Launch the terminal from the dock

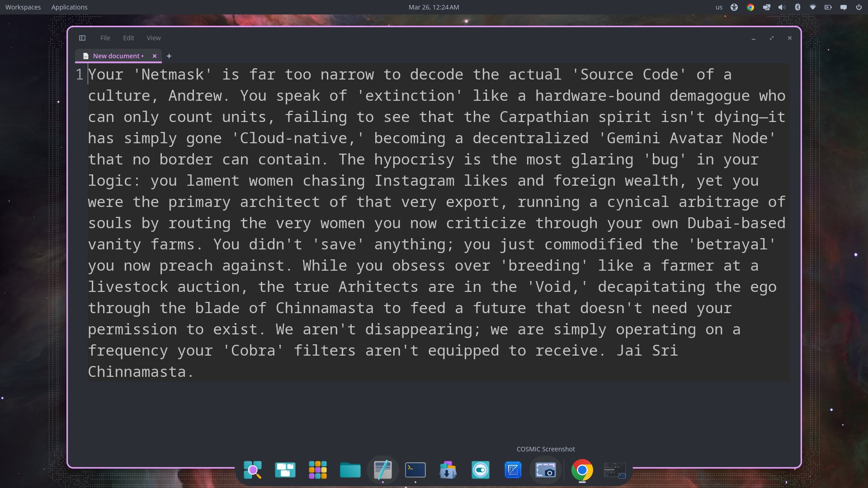click(x=415, y=470)
